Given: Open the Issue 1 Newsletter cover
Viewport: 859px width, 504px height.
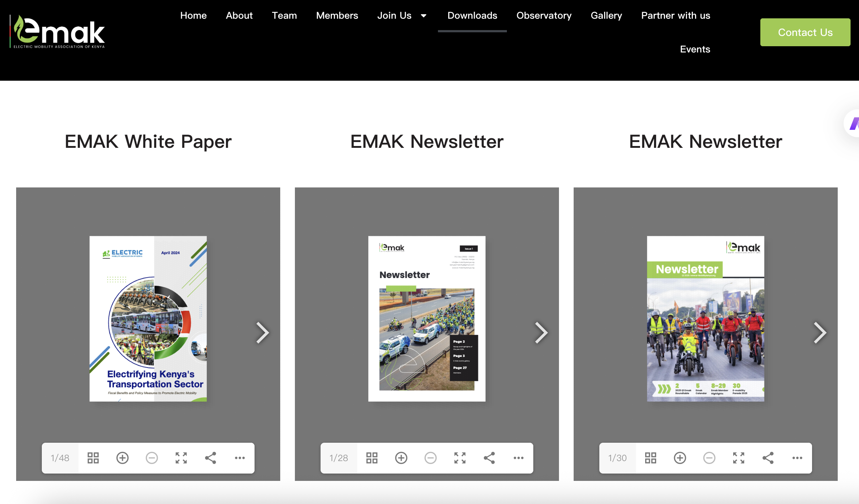Looking at the screenshot, I should [427, 319].
